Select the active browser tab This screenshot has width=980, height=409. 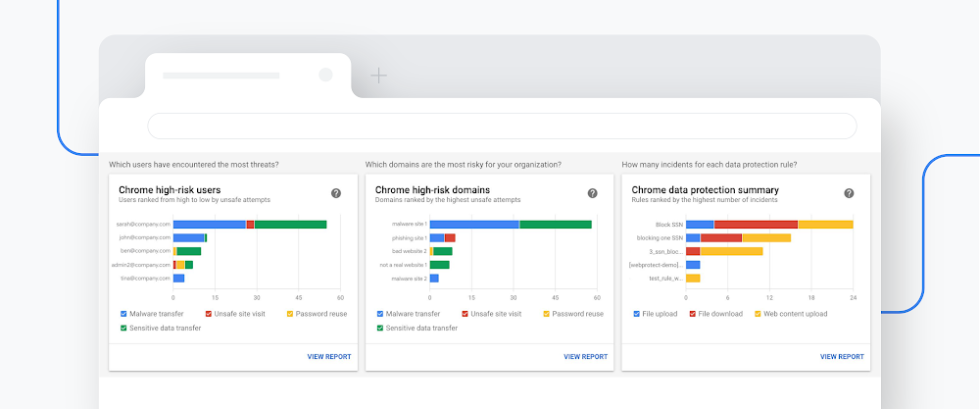[x=248, y=76]
